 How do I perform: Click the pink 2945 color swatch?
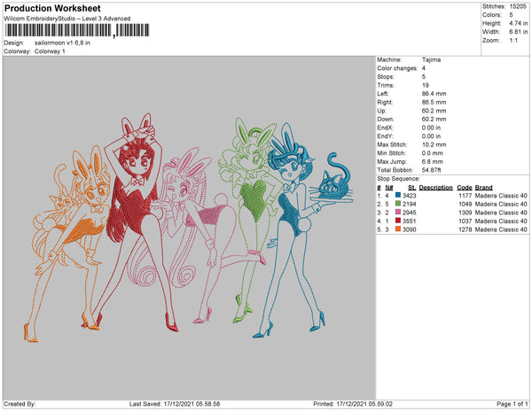(398, 212)
